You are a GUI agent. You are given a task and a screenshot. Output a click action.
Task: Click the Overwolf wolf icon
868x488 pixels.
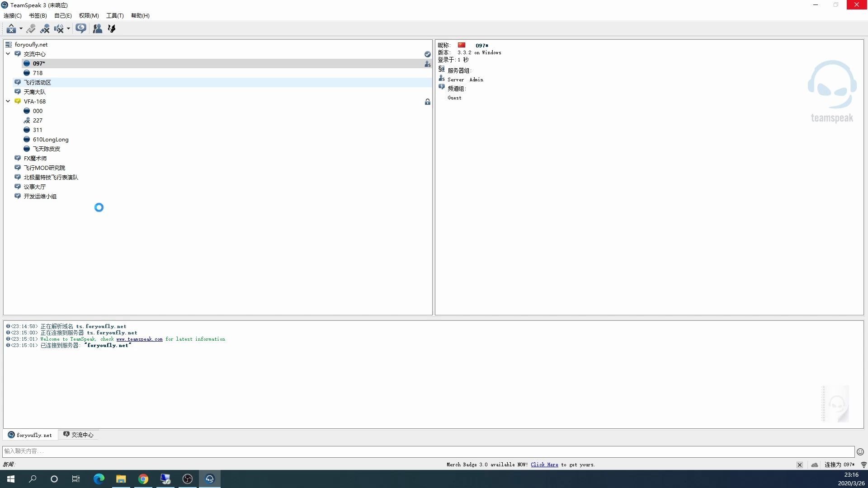[x=112, y=29]
